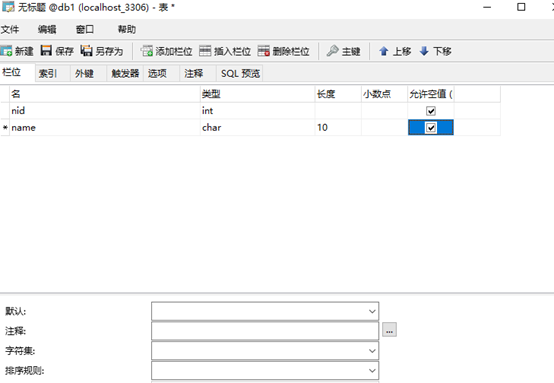Open the Help menu
Viewport: 554px width, 383px height.
tap(126, 29)
